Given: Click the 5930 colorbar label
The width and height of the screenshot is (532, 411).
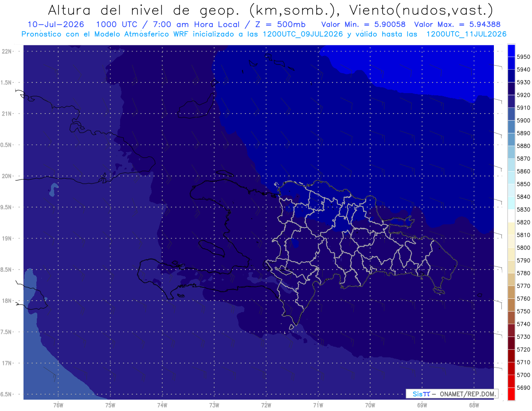Looking at the screenshot, I should tap(524, 82).
